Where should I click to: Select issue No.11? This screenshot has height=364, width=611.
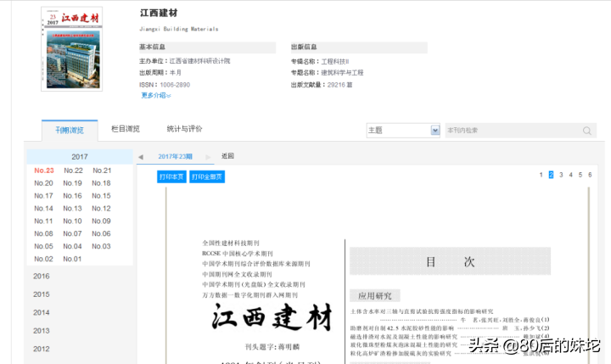(43, 221)
